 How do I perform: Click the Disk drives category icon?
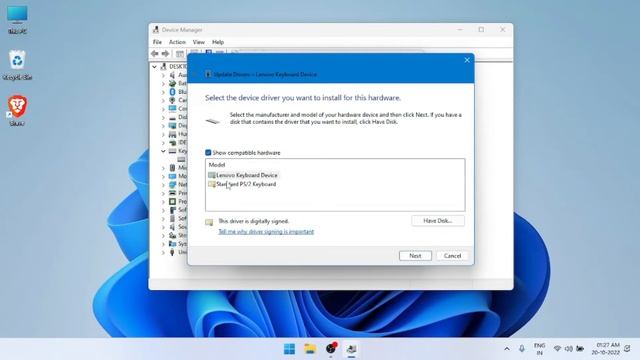click(172, 117)
